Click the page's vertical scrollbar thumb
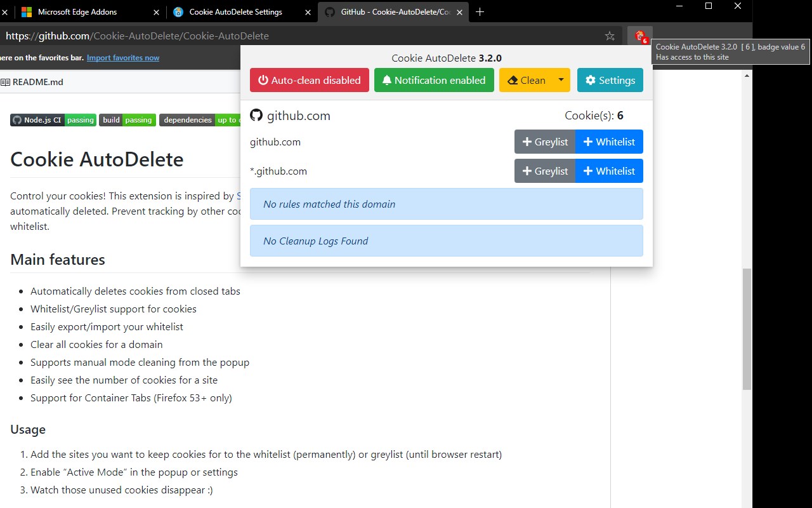Screen dimensions: 812x508 pyautogui.click(x=747, y=329)
